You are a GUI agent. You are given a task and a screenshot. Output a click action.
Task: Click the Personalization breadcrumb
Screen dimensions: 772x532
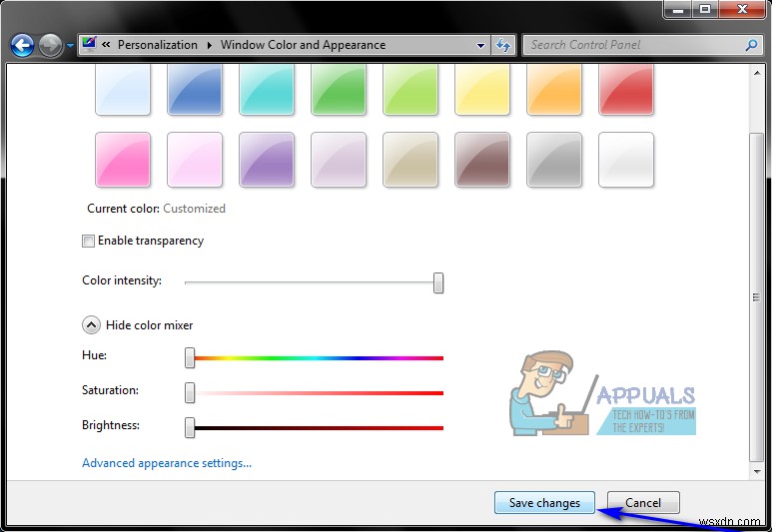(158, 45)
